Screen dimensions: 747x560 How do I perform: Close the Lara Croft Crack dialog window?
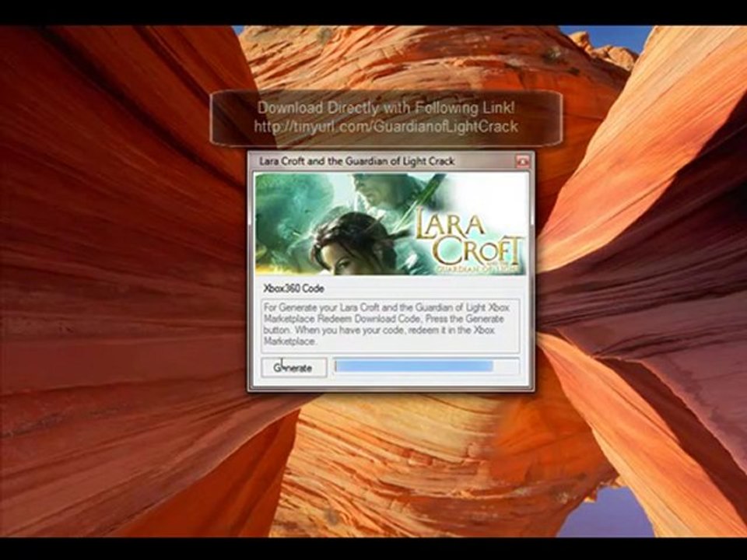523,162
